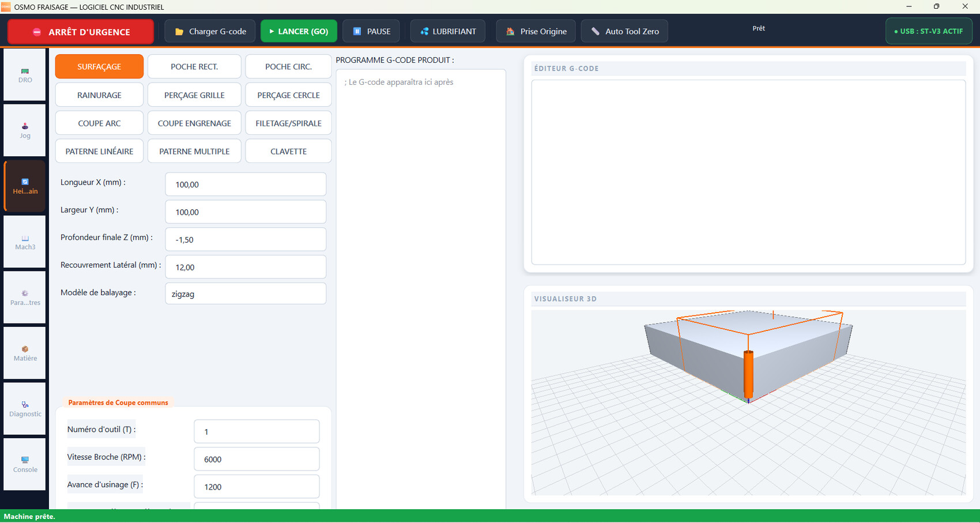Edit the Avance d'usinage (F) field

[x=257, y=487]
